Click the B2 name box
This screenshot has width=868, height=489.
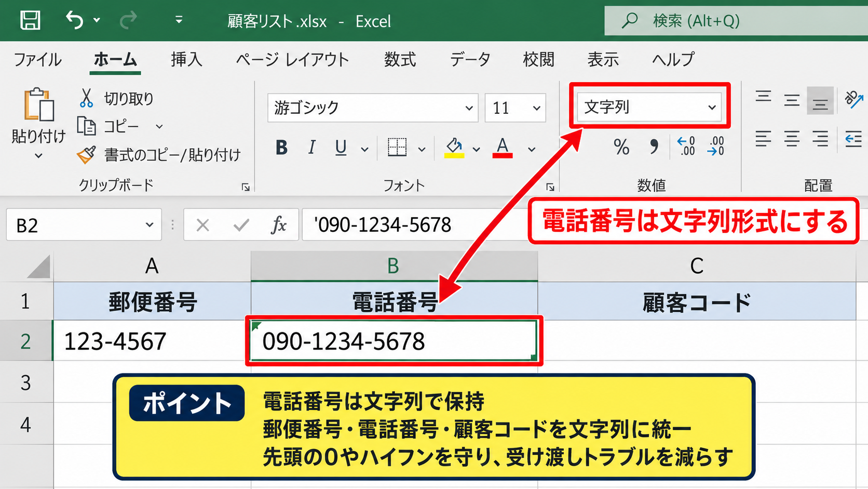pyautogui.click(x=84, y=225)
